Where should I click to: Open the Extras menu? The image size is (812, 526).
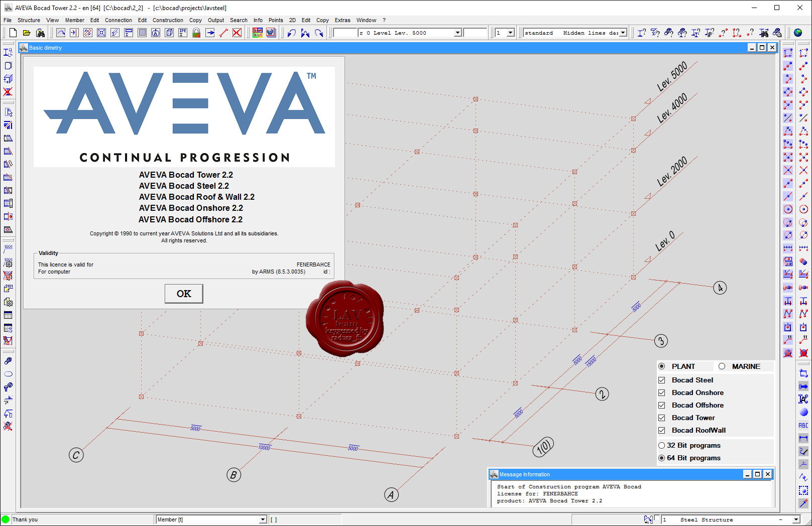click(x=342, y=20)
